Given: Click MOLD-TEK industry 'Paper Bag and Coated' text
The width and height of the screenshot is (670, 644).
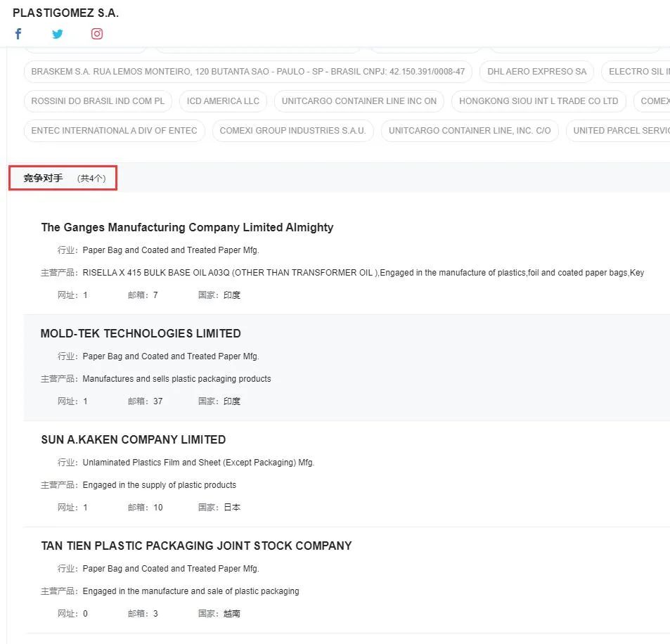Looking at the screenshot, I should pyautogui.click(x=171, y=356).
